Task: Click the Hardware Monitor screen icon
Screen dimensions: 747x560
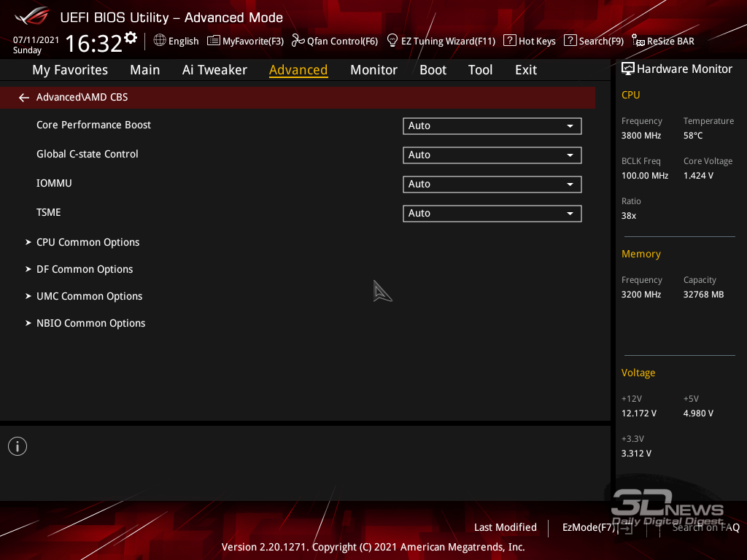Action: [628, 69]
